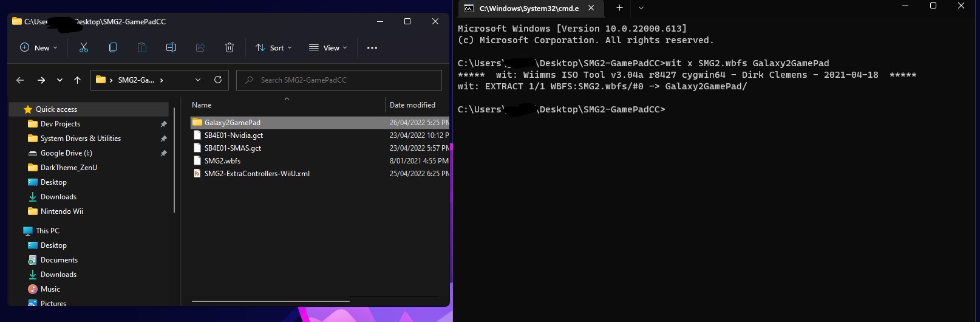Go forward with the Forward arrow
The width and height of the screenshot is (980, 322).
point(41,80)
